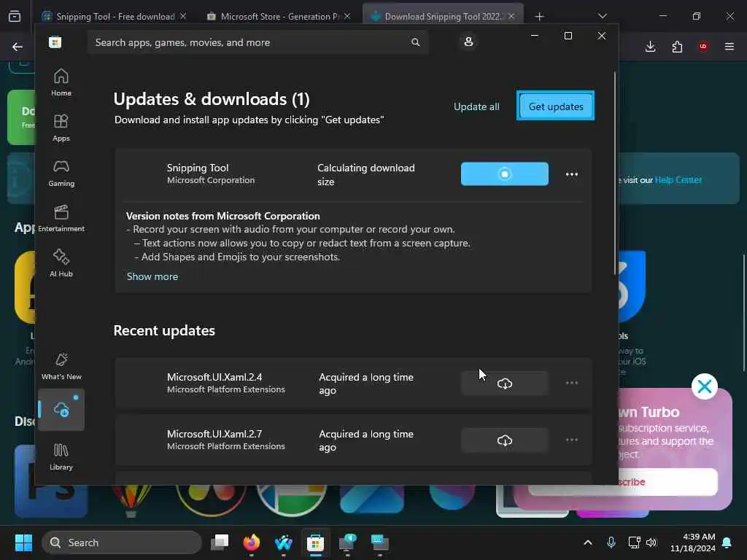Open a new browser tab

coord(539,17)
